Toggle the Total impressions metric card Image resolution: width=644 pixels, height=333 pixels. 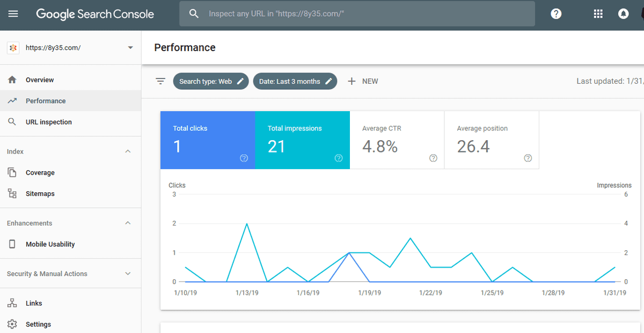pyautogui.click(x=302, y=140)
